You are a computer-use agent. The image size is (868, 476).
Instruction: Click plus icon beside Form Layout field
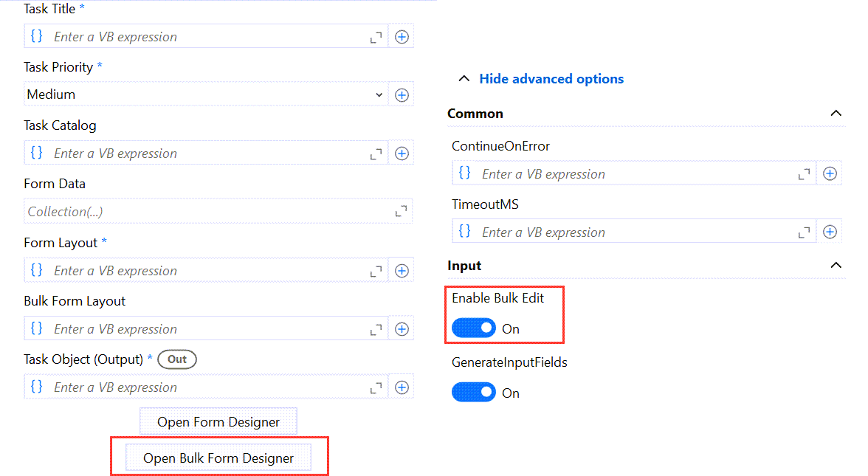[x=402, y=271]
